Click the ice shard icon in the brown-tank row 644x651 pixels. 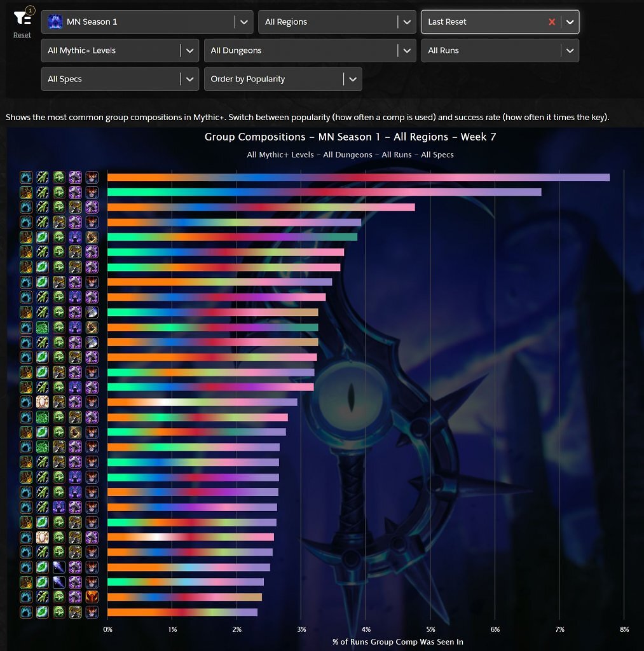[x=59, y=582]
